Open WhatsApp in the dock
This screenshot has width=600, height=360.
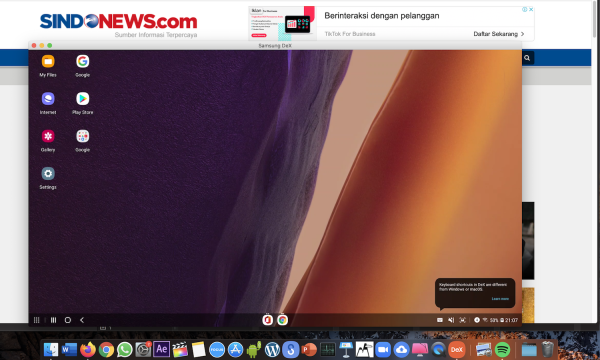pyautogui.click(x=124, y=350)
